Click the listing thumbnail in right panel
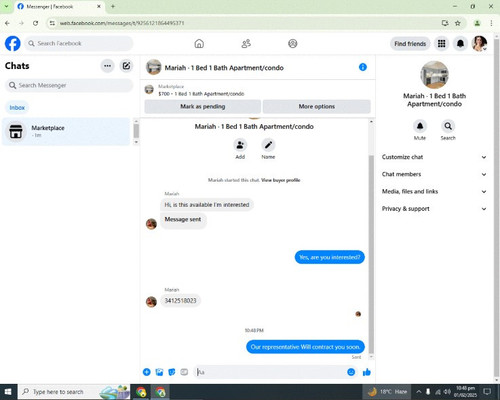The height and width of the screenshot is (400, 500). click(434, 75)
